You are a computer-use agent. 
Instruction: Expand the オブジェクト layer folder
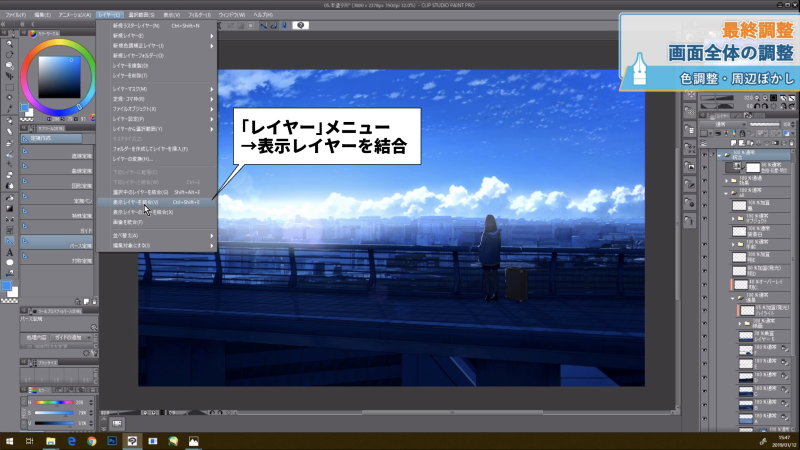click(x=734, y=218)
